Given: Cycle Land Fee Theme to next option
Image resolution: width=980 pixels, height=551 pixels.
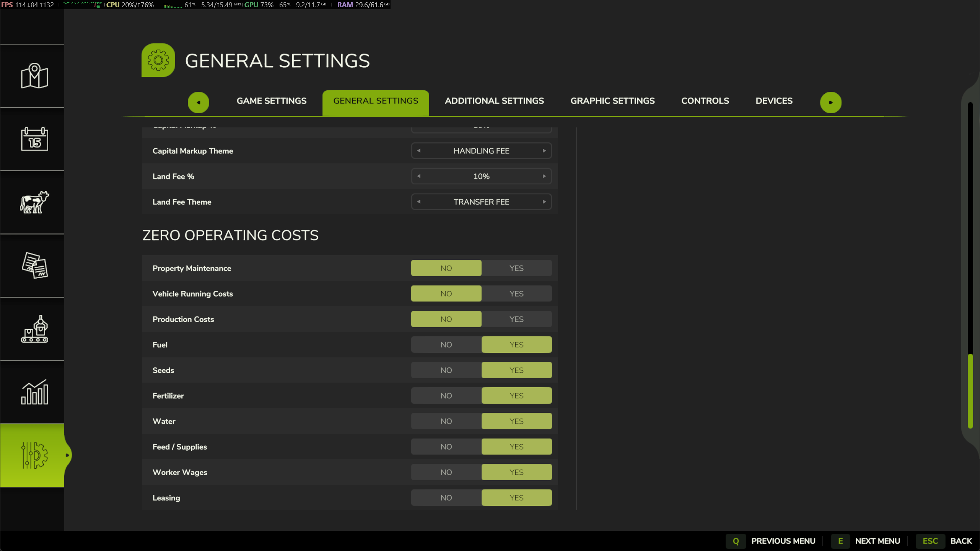Looking at the screenshot, I should click(x=544, y=202).
